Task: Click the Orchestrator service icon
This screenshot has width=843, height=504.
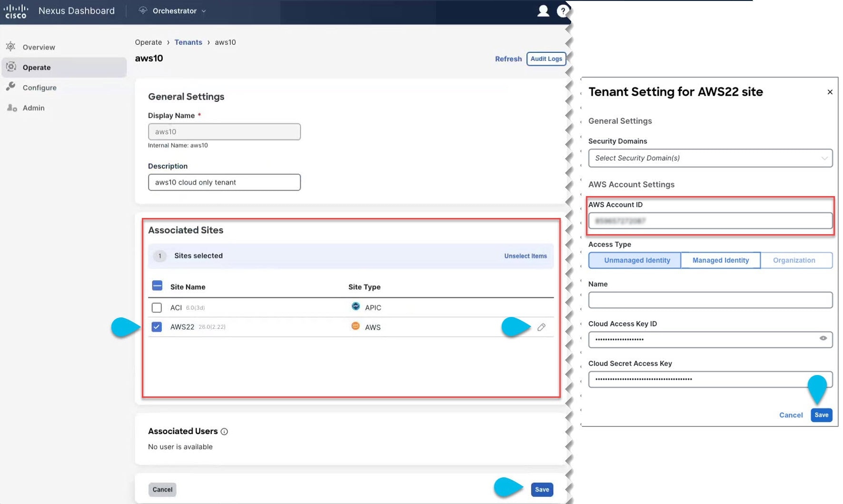Action: pos(142,10)
